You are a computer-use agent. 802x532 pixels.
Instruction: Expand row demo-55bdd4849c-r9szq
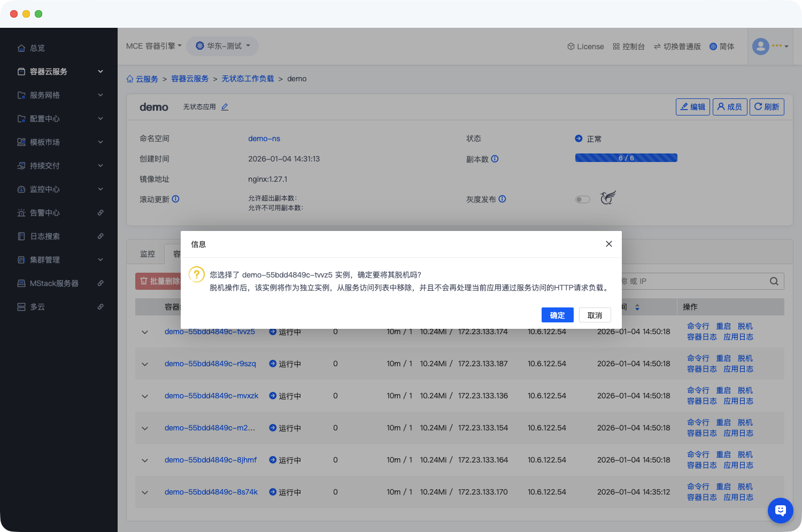pyautogui.click(x=145, y=364)
